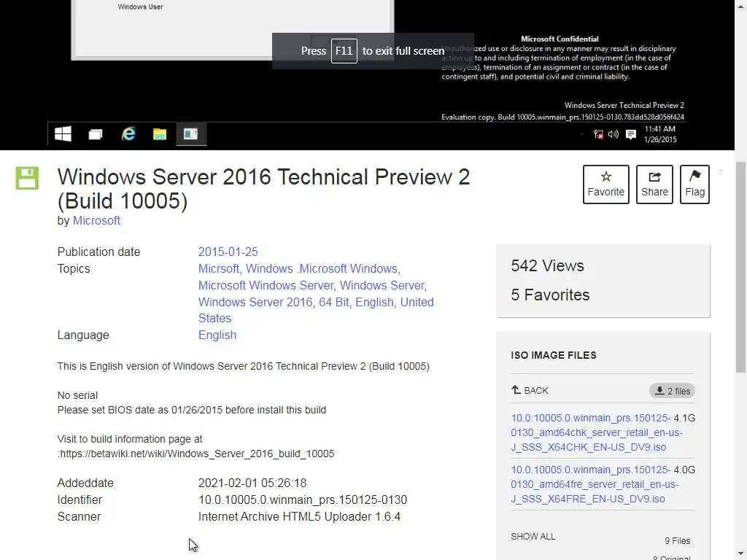Launch Internet Explorer from the taskbar
Image resolution: width=747 pixels, height=560 pixels.
[128, 134]
